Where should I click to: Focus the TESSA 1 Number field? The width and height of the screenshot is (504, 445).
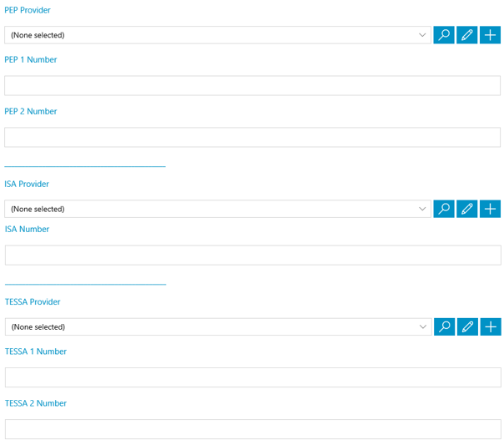pos(253,377)
